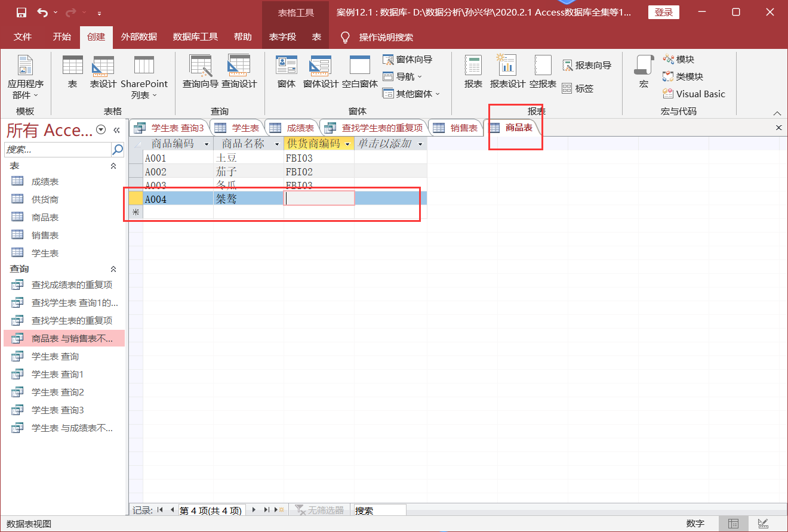The width and height of the screenshot is (788, 532).
Task: Select the select-all corner of datasheet
Action: coord(136,144)
